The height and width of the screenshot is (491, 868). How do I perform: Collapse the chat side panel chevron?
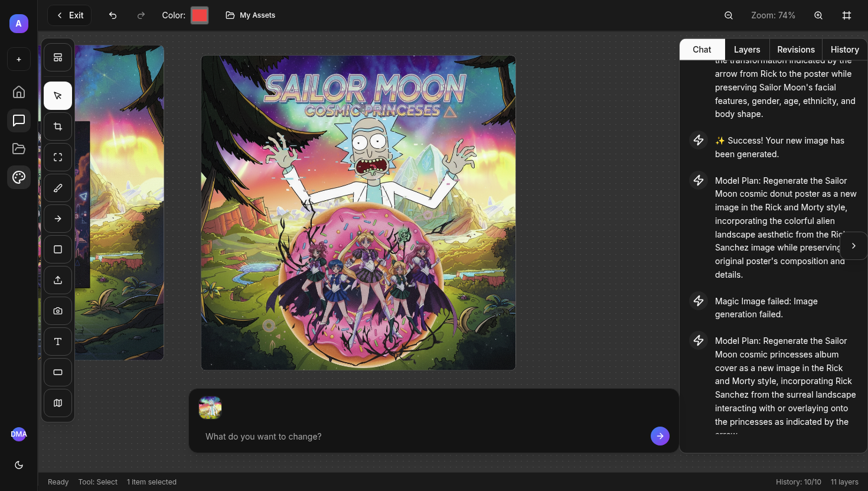click(853, 246)
